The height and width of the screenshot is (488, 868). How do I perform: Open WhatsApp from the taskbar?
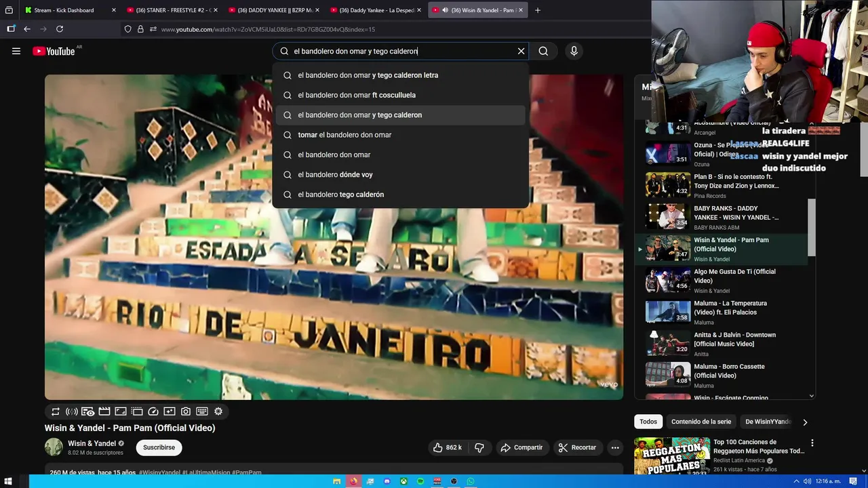coord(471,481)
